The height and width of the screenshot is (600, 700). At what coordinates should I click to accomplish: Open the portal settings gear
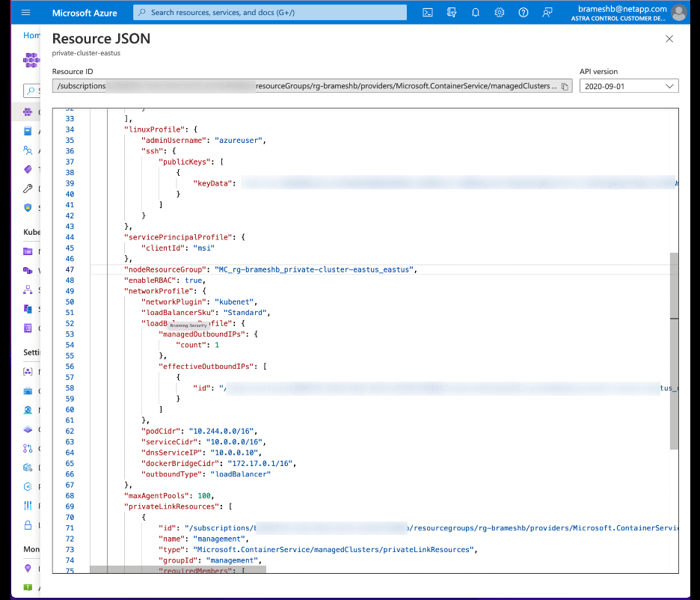click(x=499, y=12)
